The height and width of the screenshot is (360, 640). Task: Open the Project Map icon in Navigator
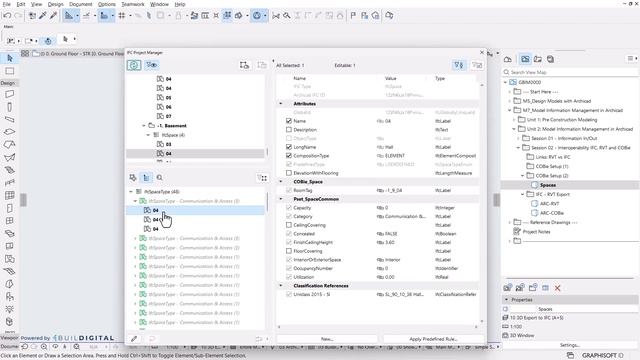508,59
